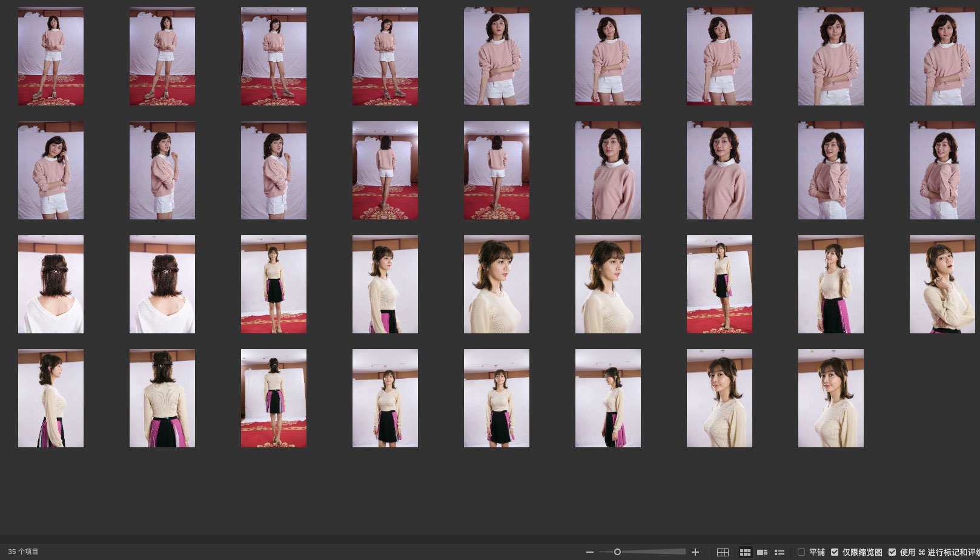Click the plus button to enlarge thumbnails
This screenshot has width=980, height=560.
tap(695, 552)
